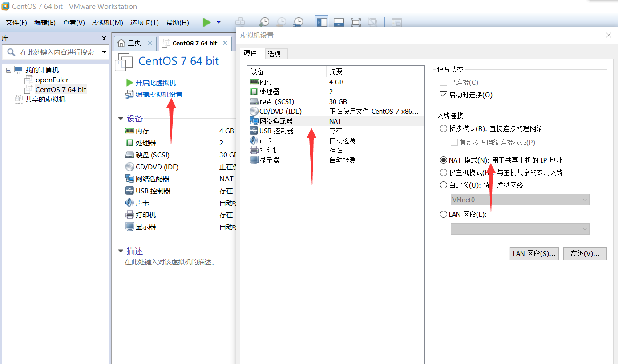Image resolution: width=618 pixels, height=364 pixels.
Task: Enter full screen mode via toolbar icon
Action: [x=355, y=22]
